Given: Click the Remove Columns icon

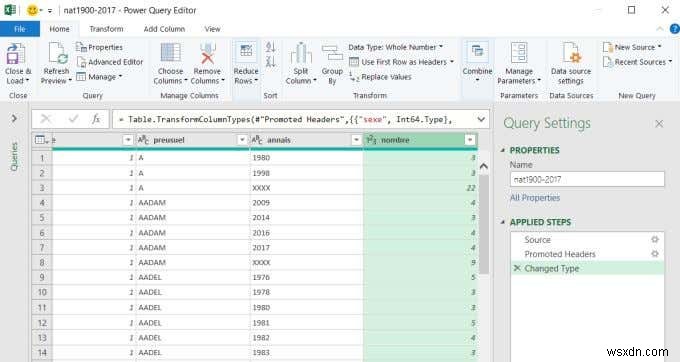Looking at the screenshot, I should (207, 53).
